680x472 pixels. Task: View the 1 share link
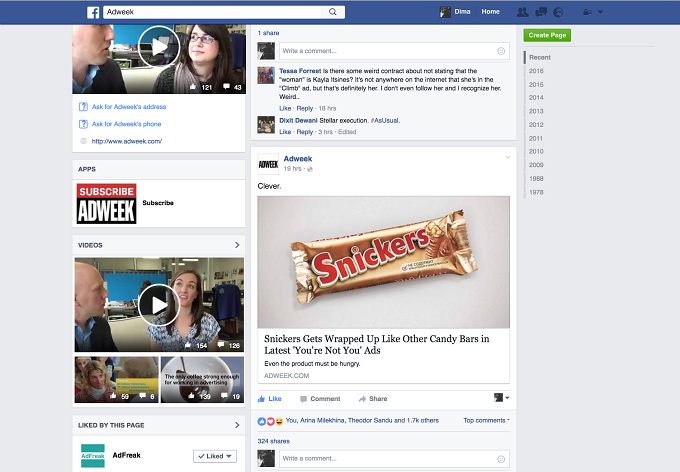coord(268,33)
